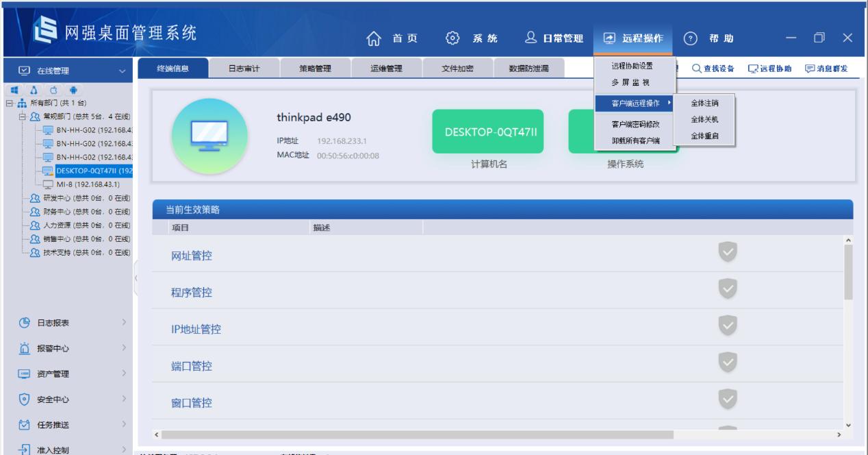Click the 程序管控 policy link
This screenshot has height=455, width=868.
click(192, 293)
